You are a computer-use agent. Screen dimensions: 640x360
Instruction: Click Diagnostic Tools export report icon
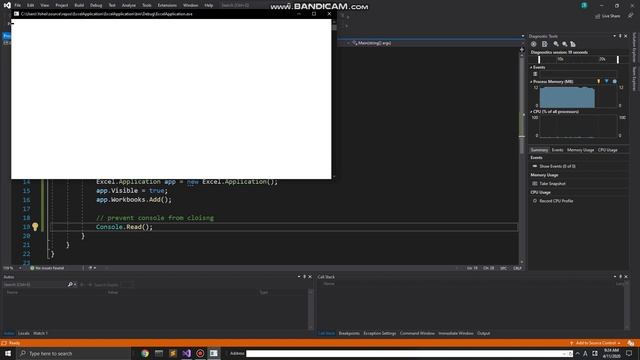pyautogui.click(x=544, y=44)
